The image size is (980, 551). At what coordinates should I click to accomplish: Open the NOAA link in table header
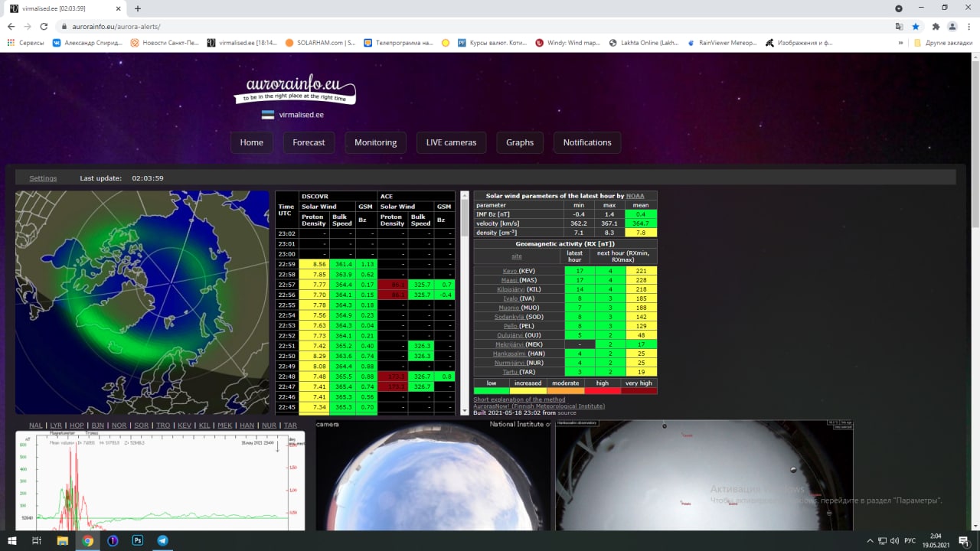click(x=635, y=196)
